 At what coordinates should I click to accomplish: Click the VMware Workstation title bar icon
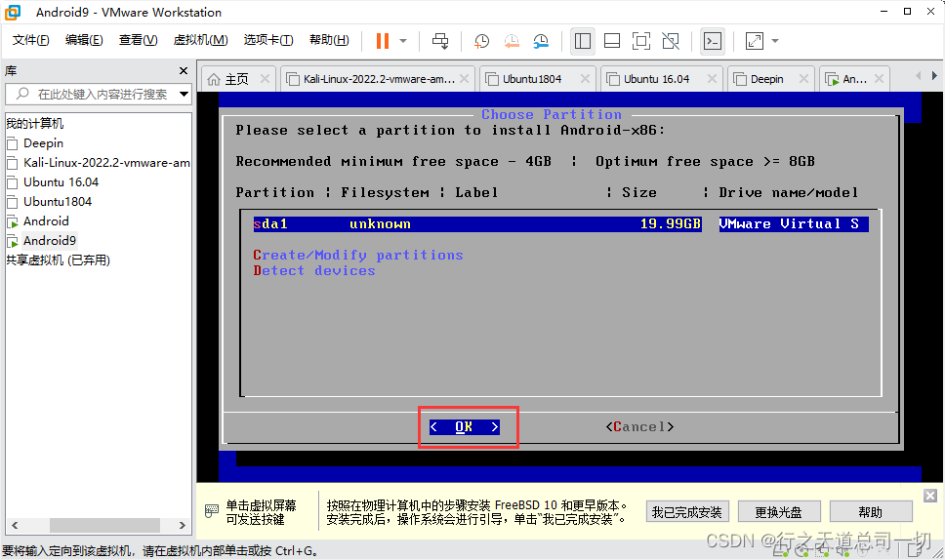[13, 12]
